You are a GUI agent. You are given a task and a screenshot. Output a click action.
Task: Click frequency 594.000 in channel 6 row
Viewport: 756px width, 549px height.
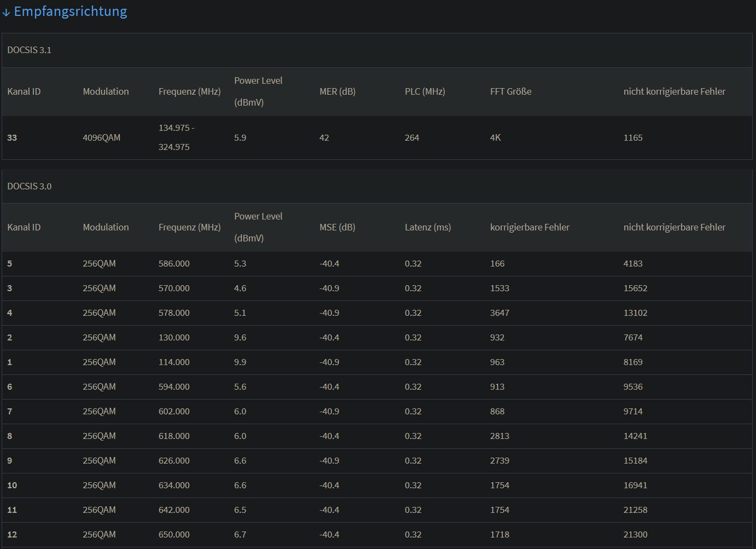pyautogui.click(x=174, y=386)
